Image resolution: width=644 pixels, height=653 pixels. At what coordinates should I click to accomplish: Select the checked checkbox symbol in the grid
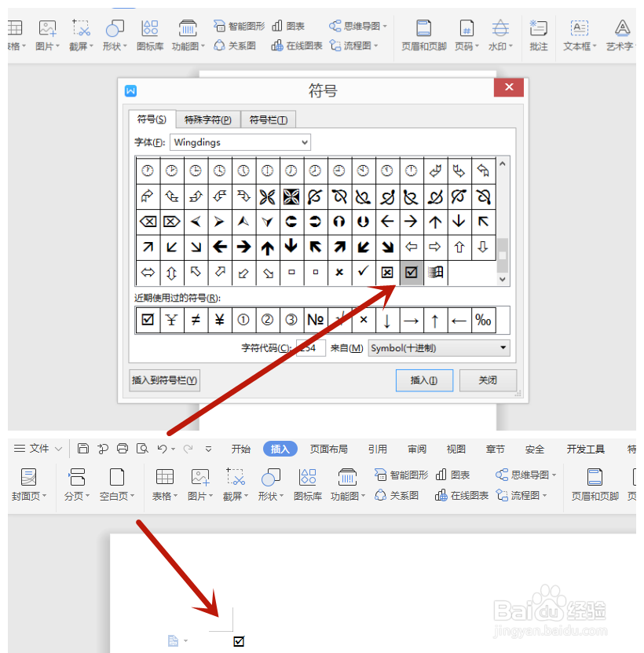coord(411,273)
